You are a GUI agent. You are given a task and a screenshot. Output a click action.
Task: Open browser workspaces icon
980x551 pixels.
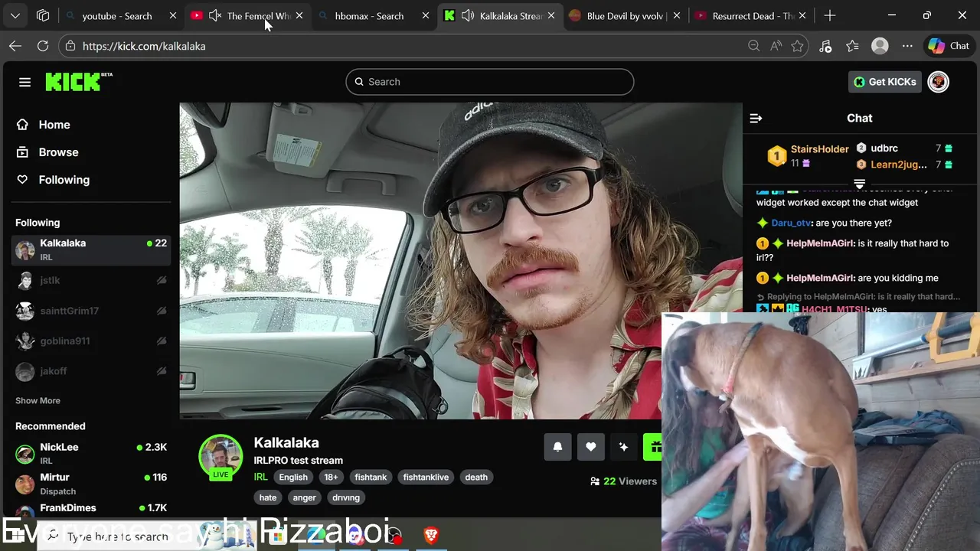(43, 15)
